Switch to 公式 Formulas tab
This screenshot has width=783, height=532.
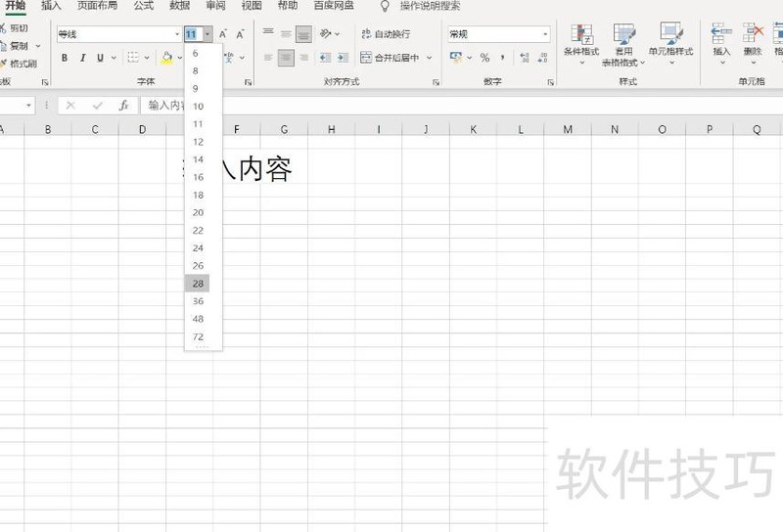click(x=144, y=6)
